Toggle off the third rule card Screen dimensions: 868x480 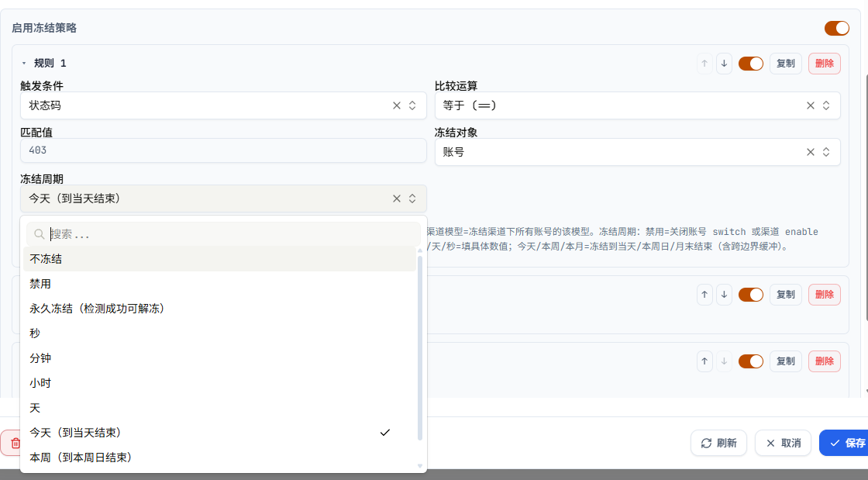(x=751, y=361)
